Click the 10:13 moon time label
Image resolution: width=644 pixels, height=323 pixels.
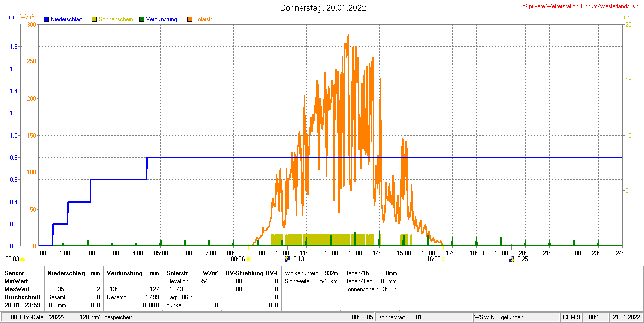click(297, 259)
